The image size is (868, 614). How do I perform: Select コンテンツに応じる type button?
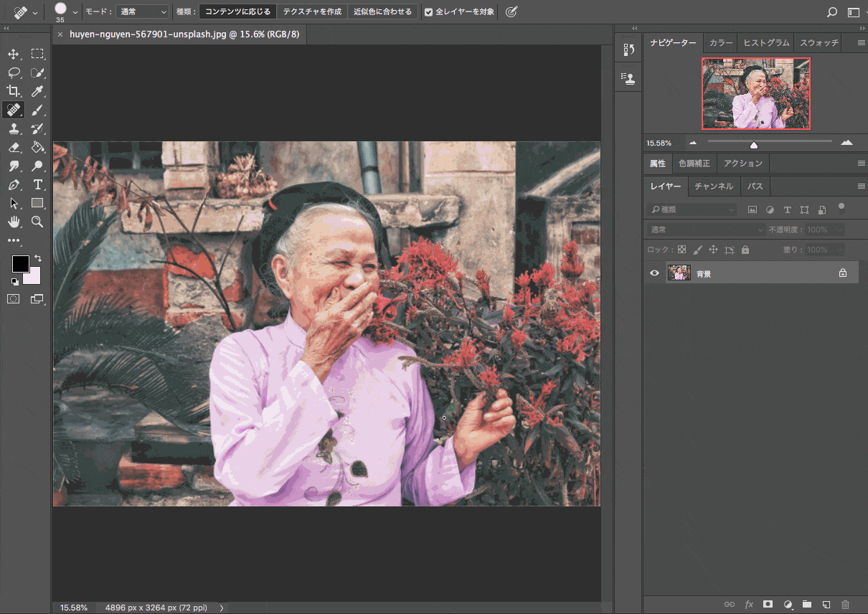pyautogui.click(x=237, y=12)
